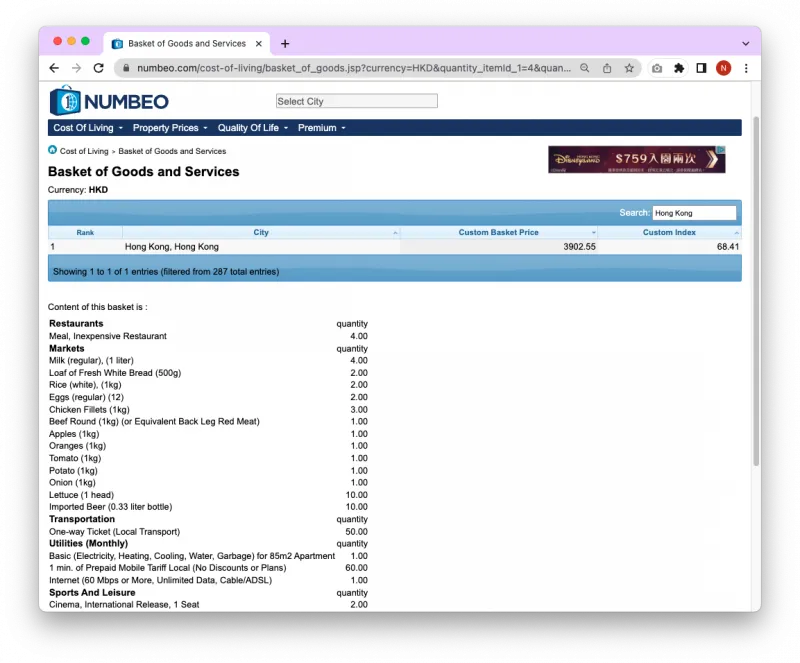Open the share page icon in address bar

(607, 68)
